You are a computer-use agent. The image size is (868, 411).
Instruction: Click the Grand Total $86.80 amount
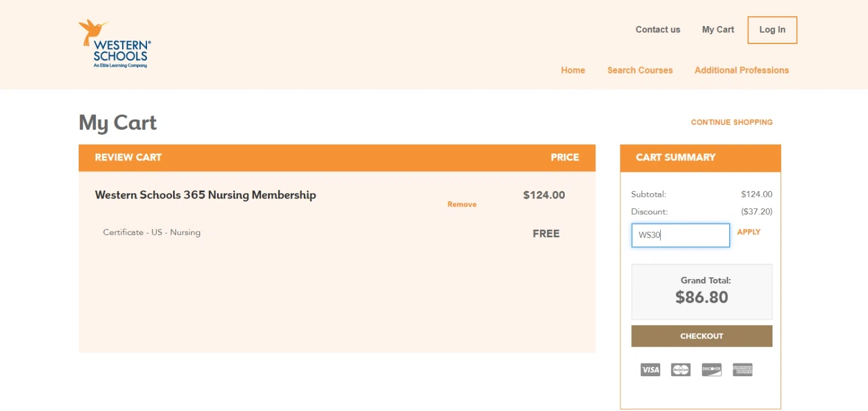click(x=702, y=297)
